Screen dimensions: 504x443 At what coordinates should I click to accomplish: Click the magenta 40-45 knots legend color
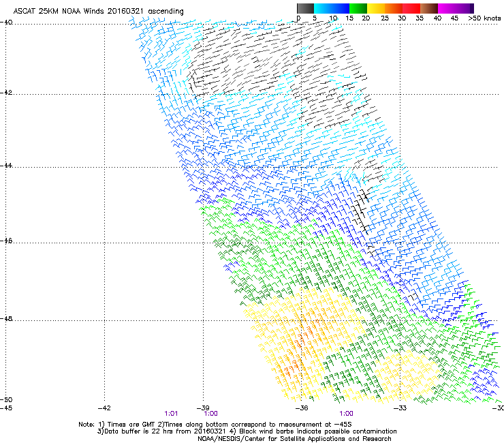[x=447, y=8]
